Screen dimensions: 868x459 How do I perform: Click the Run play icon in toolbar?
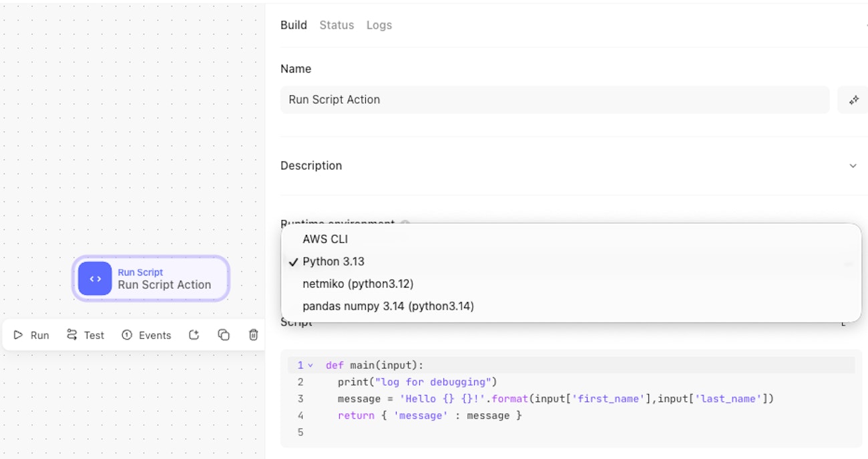click(x=19, y=335)
